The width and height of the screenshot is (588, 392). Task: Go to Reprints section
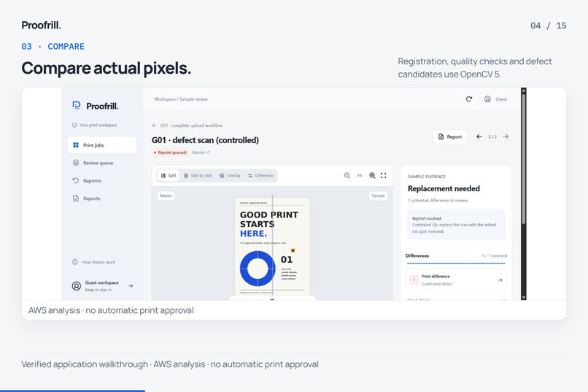pyautogui.click(x=102, y=180)
